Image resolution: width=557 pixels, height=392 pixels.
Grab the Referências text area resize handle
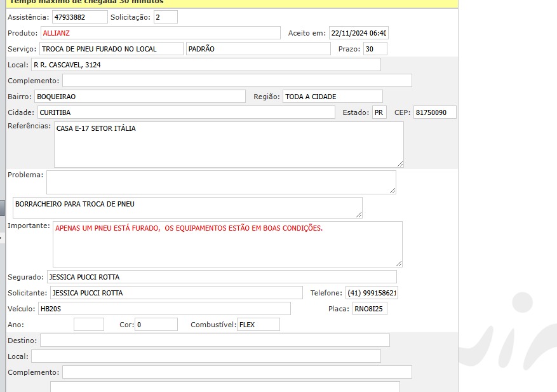(399, 164)
